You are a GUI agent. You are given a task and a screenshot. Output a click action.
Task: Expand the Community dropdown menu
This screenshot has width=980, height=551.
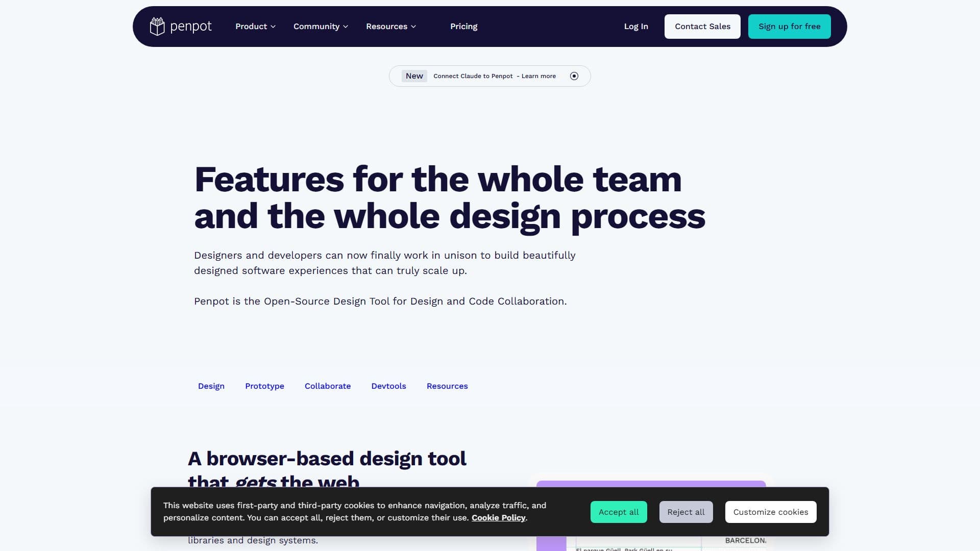click(x=321, y=27)
